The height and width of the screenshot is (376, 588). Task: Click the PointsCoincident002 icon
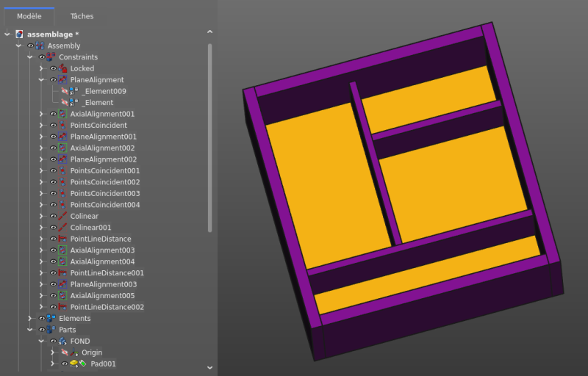(x=62, y=182)
